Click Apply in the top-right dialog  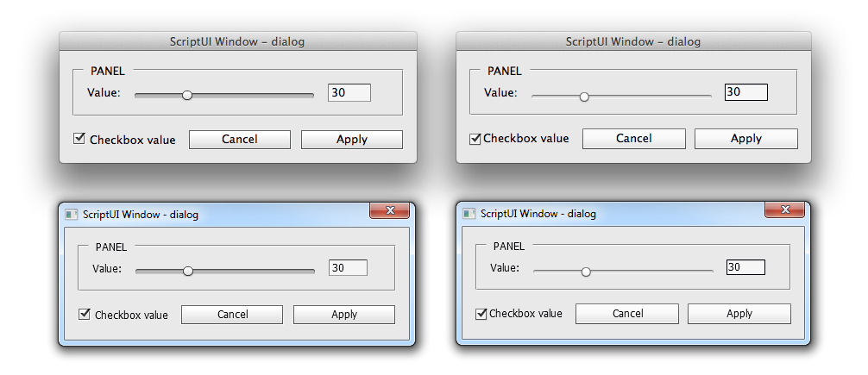click(746, 138)
